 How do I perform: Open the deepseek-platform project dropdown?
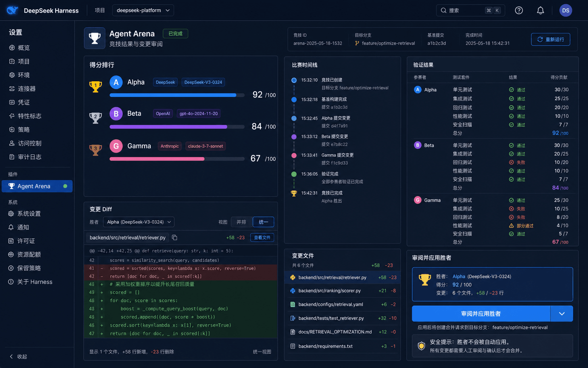click(143, 10)
